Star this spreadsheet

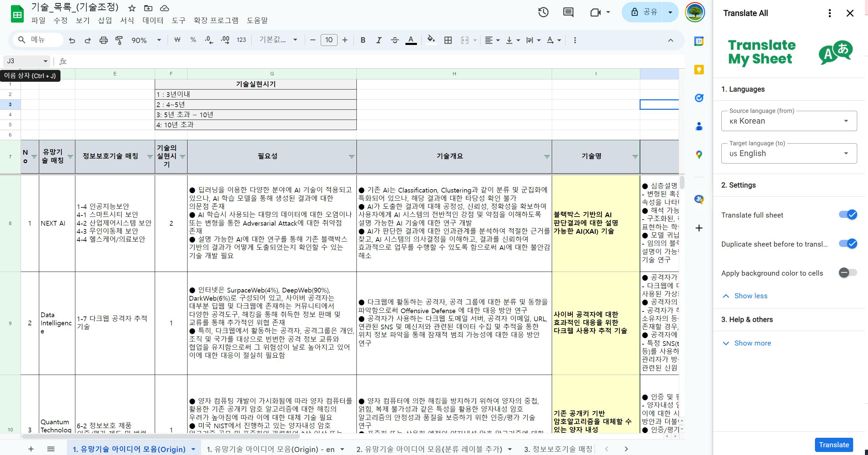tap(132, 8)
